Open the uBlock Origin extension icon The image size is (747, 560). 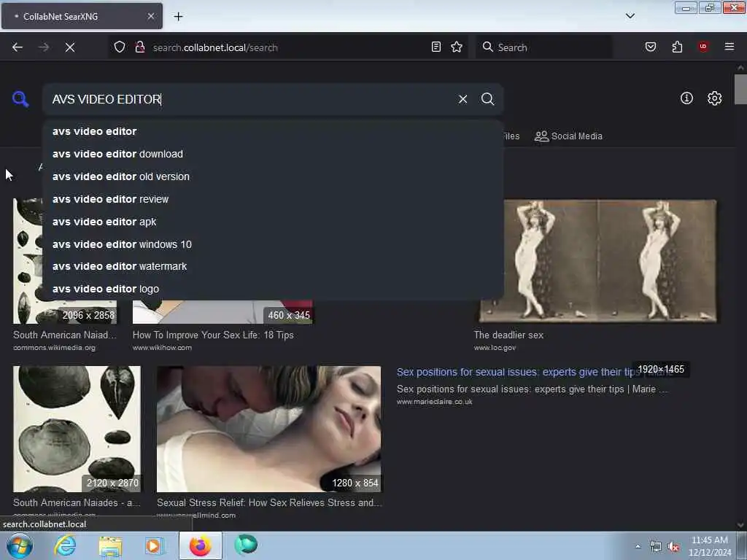703,47
